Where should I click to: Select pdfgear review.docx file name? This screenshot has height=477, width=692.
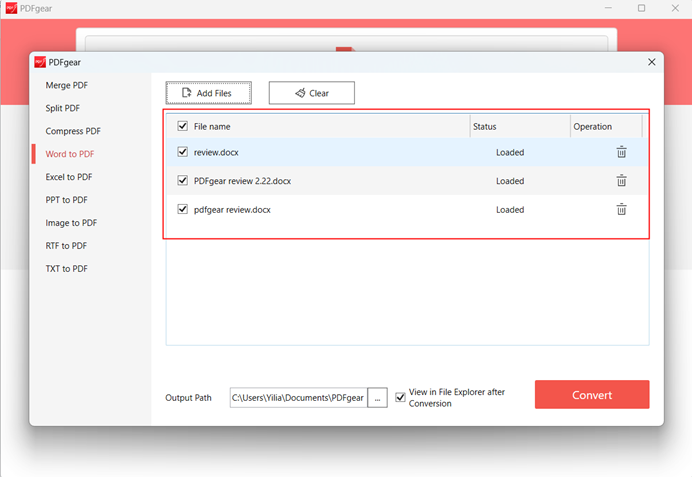tap(232, 210)
